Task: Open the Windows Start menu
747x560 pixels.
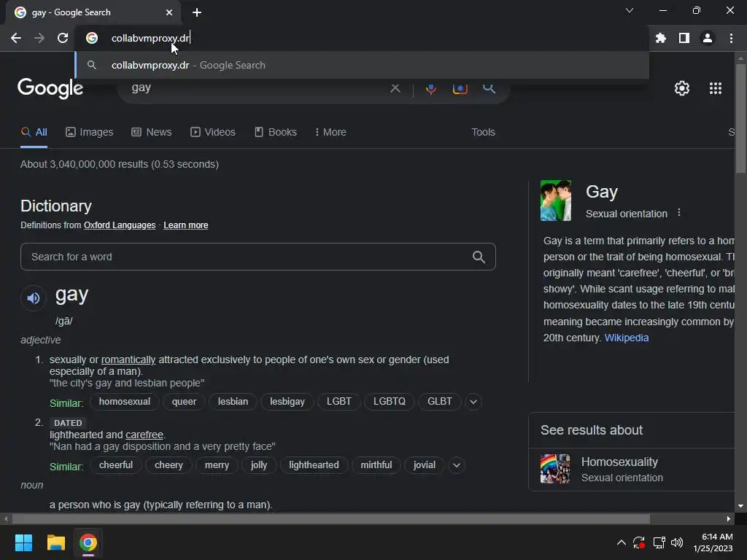Action: coord(23,542)
